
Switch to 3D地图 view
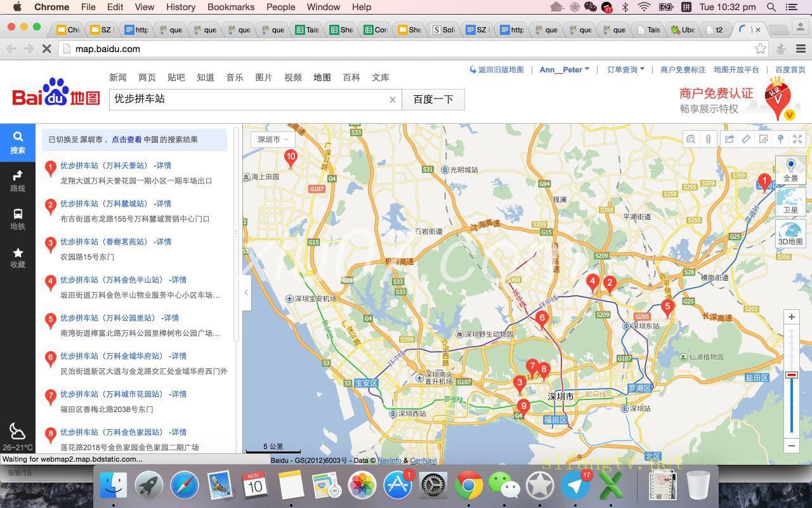790,234
